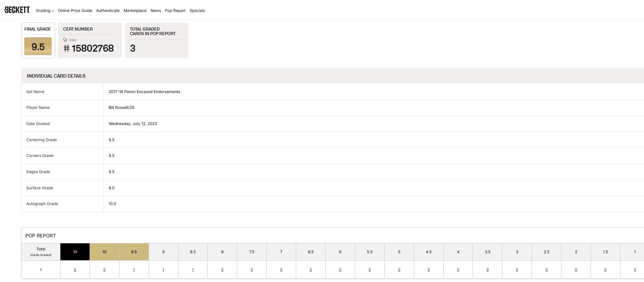This screenshot has height=282, width=644.
Task: Open the count link under grade 9
Action: tap(163, 270)
